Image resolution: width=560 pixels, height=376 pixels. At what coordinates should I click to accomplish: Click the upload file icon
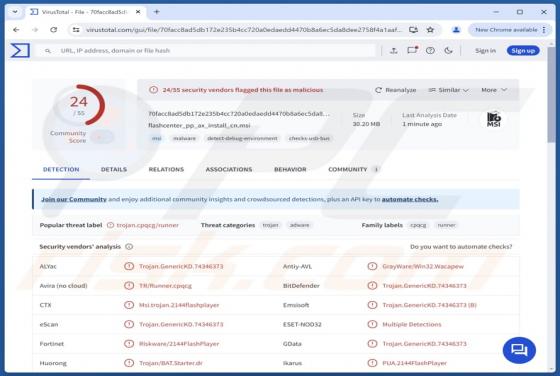(394, 51)
